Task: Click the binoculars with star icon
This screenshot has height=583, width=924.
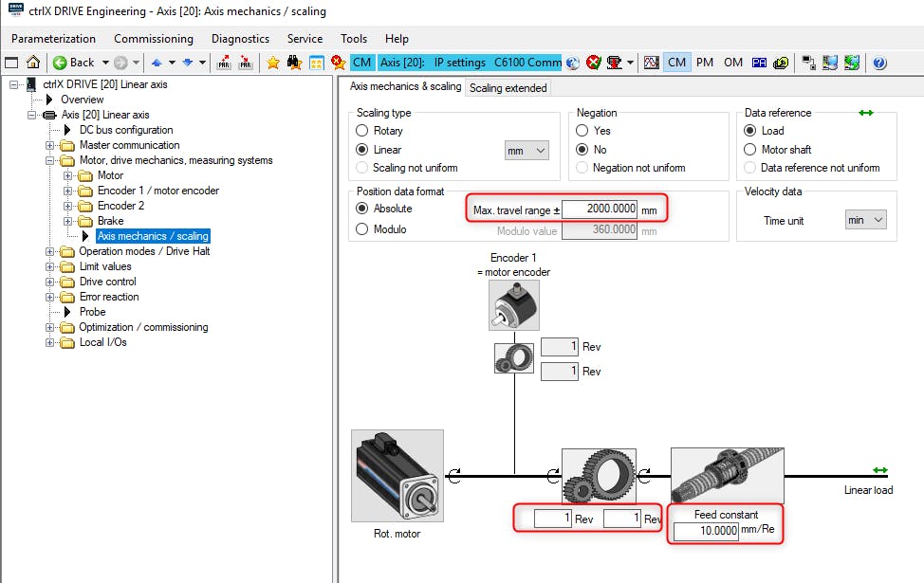Action: click(295, 63)
